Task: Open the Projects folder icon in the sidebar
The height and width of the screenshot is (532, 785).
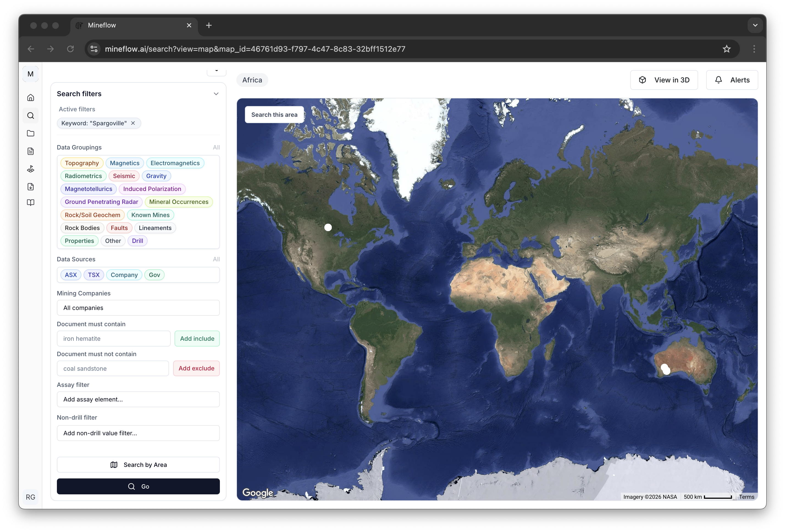Action: (x=31, y=134)
